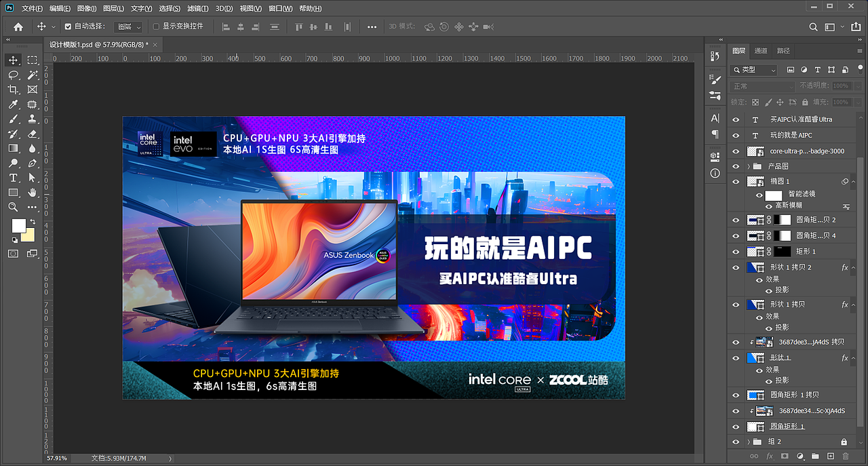Hide the 椭圆 1 layer
This screenshot has height=466, width=868.
pyautogui.click(x=736, y=182)
